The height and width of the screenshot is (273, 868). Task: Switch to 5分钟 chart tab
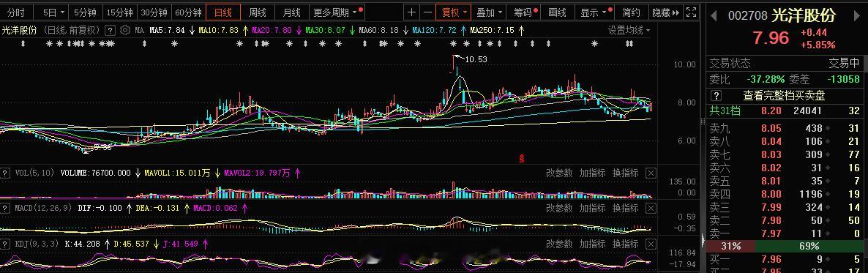[x=85, y=12]
